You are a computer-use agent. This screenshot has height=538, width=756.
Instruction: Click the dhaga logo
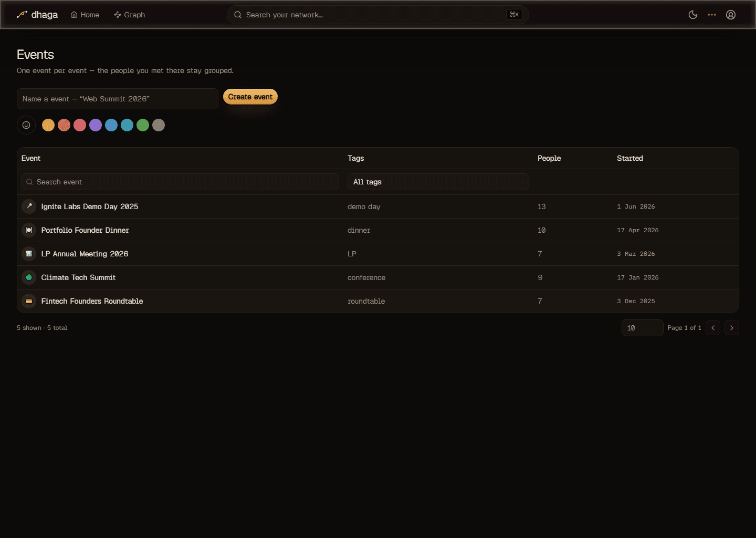pos(37,15)
